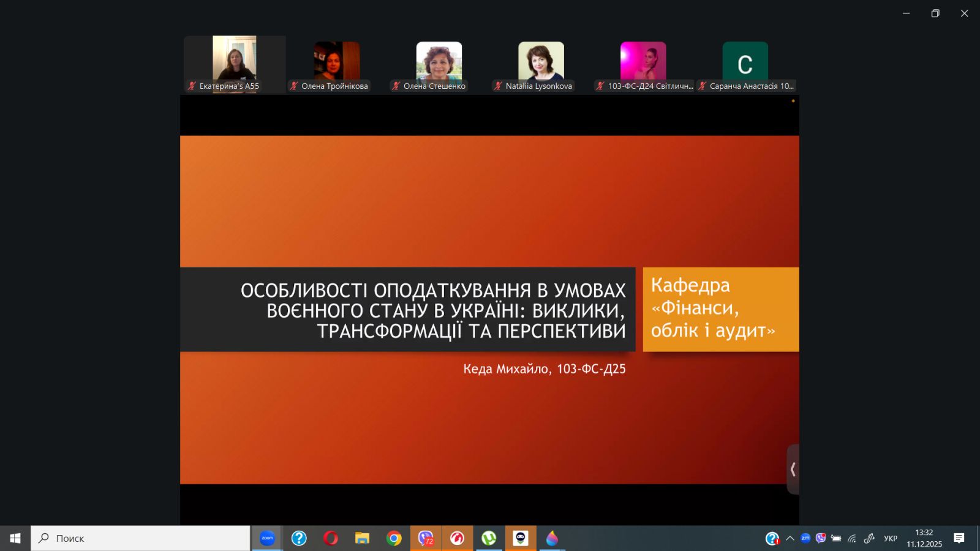Open the colorful droplet app in the taskbar
This screenshot has width=980, height=551.
click(552, 538)
